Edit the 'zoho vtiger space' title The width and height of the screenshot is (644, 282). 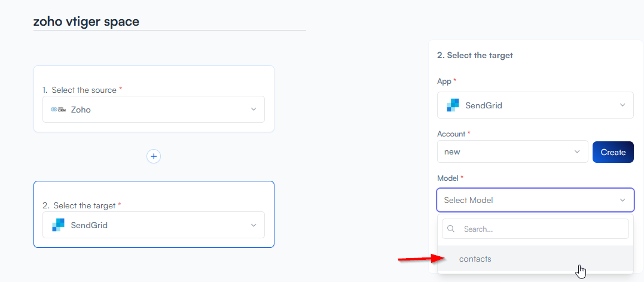[x=87, y=22]
